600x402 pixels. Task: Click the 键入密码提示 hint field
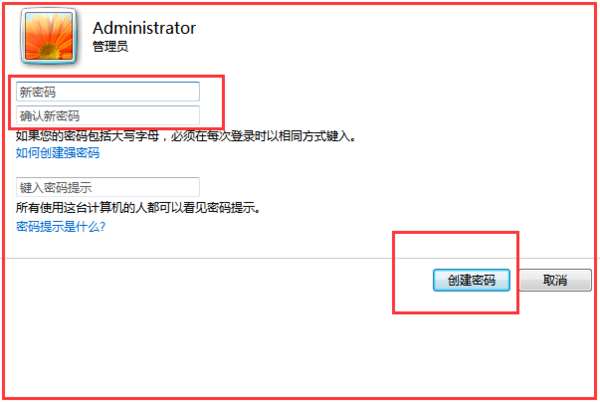point(108,187)
